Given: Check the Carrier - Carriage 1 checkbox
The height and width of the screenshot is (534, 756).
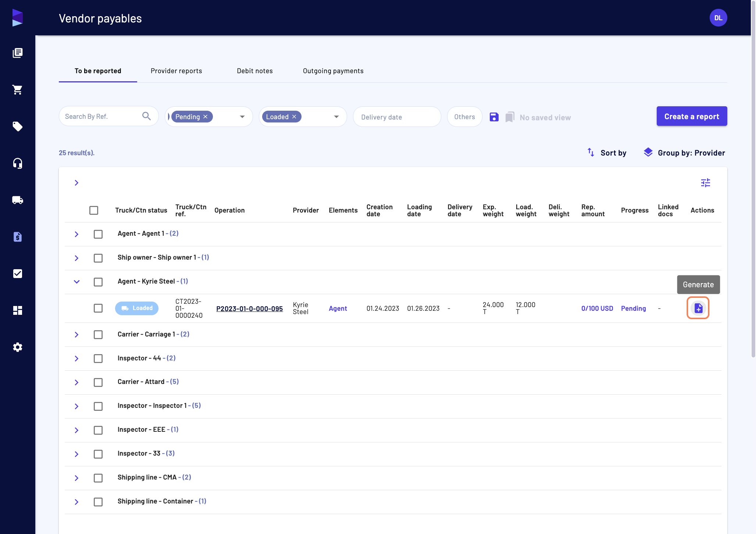Looking at the screenshot, I should tap(98, 335).
